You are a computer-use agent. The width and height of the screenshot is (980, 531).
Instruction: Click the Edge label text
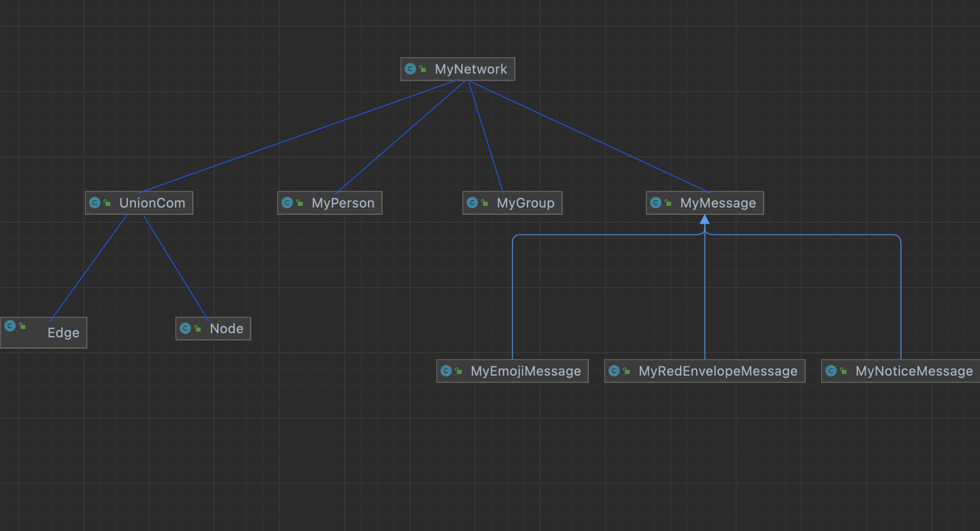[63, 333]
